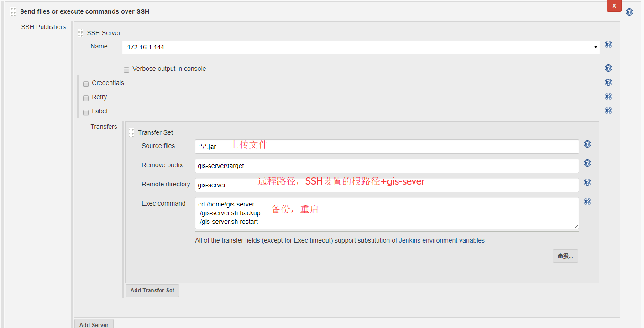Open help for Credentials option
Viewport: 644px width, 328px height.
(608, 83)
